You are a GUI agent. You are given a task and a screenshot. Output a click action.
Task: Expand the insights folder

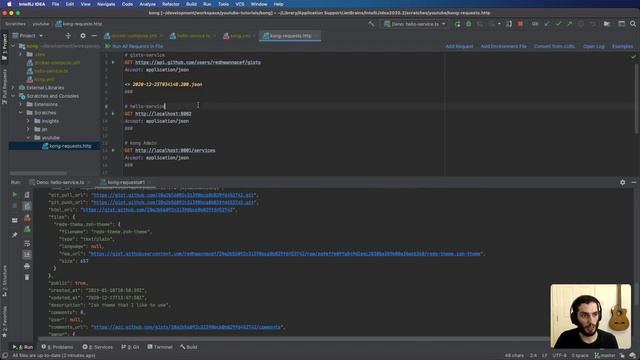[28, 121]
